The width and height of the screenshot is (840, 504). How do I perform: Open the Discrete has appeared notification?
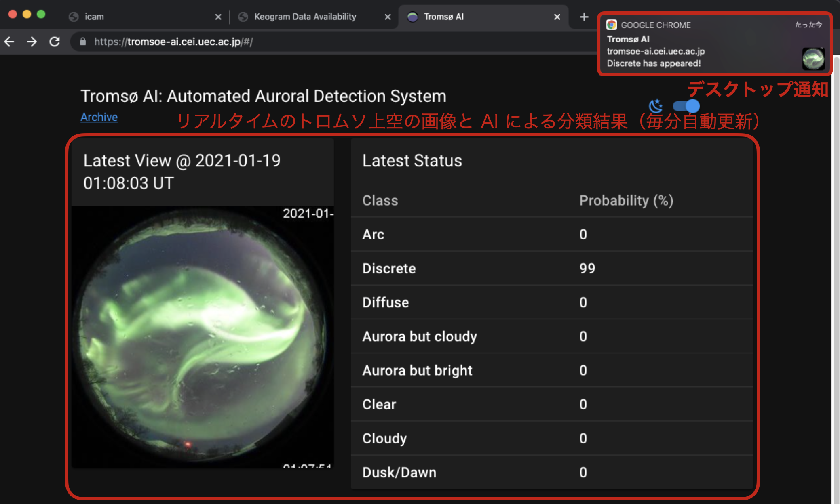pos(715,44)
